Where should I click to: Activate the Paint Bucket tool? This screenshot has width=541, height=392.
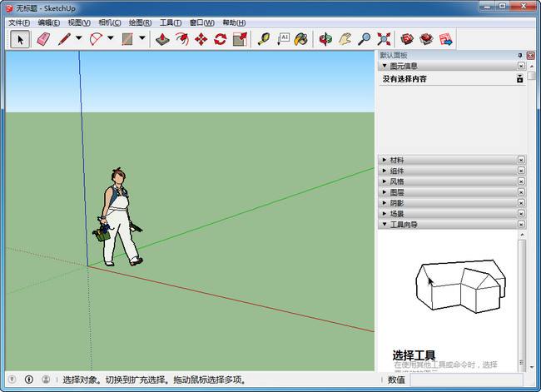tap(301, 38)
